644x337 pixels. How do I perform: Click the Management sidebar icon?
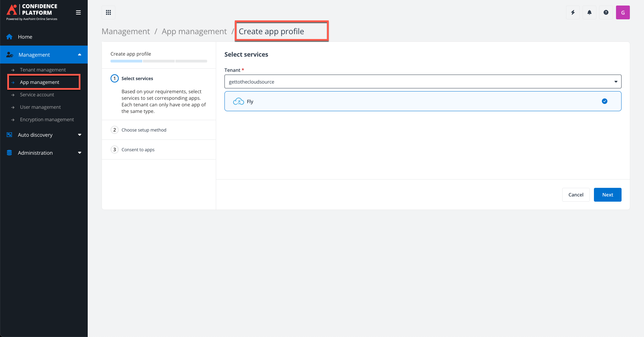(x=9, y=54)
